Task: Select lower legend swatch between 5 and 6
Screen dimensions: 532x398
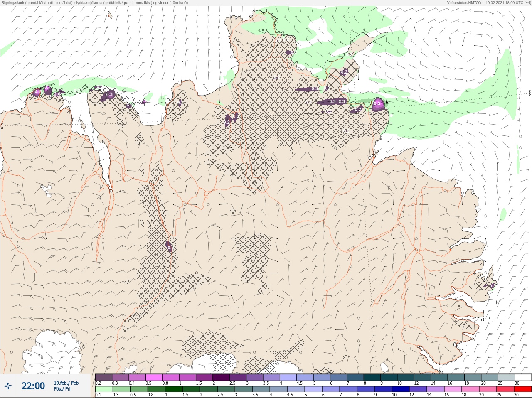Action: click(x=313, y=389)
